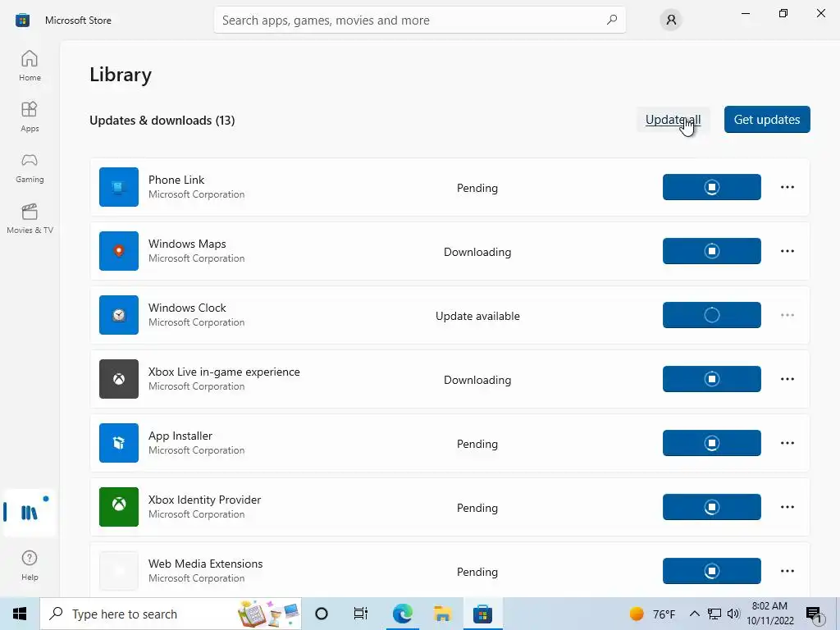The width and height of the screenshot is (840, 630).
Task: Open File Explorer from taskbar
Action: pos(442,614)
